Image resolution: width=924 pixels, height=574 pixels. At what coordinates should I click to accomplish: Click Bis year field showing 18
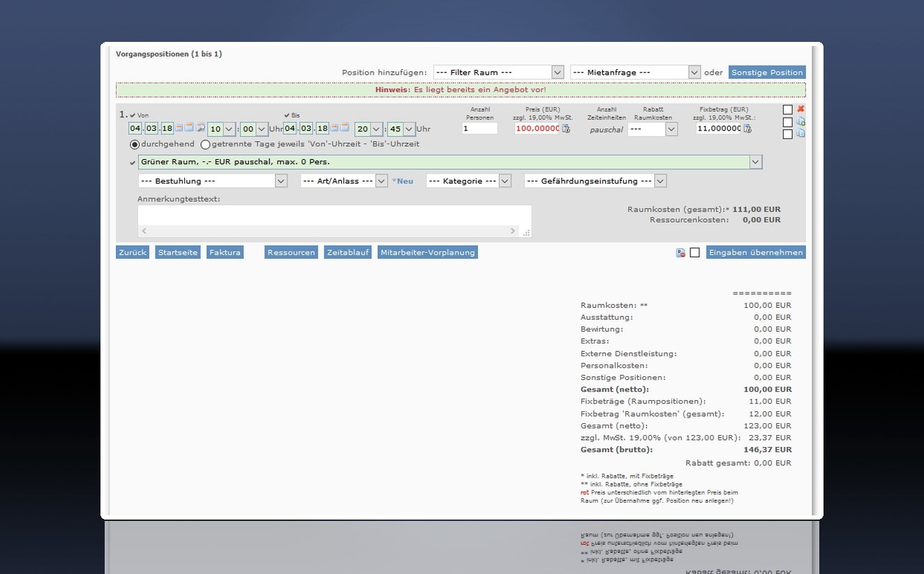(322, 128)
